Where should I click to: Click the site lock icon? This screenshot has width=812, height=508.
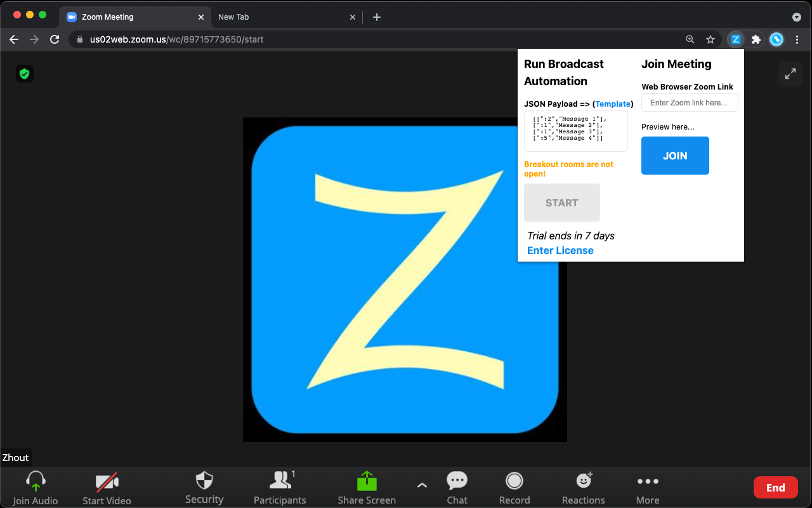tap(79, 39)
